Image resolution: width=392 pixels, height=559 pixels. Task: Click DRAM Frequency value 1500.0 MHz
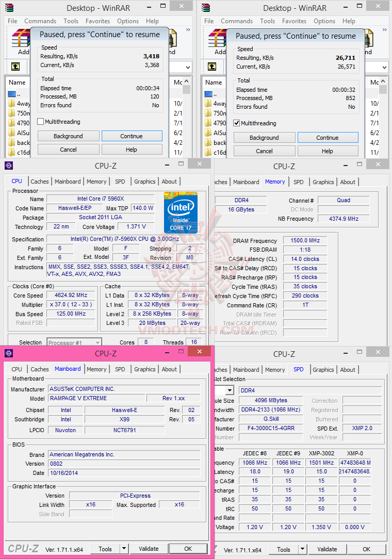305,240
